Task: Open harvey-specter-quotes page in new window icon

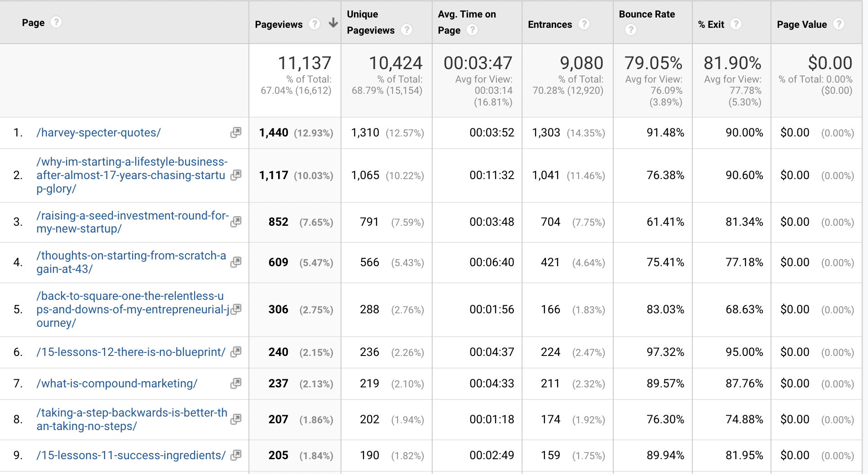Action: pos(236,132)
